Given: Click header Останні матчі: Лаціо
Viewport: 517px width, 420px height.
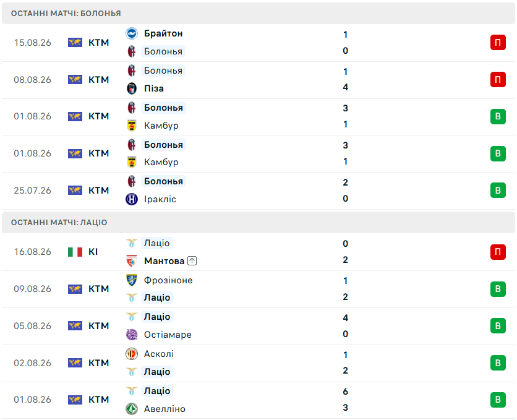Looking at the screenshot, I should pos(59,222).
